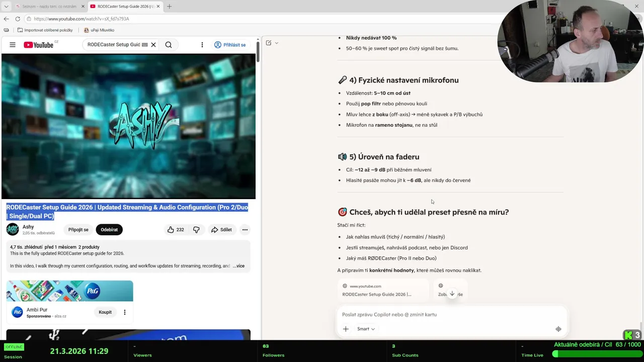Dislike the video

click(196, 230)
